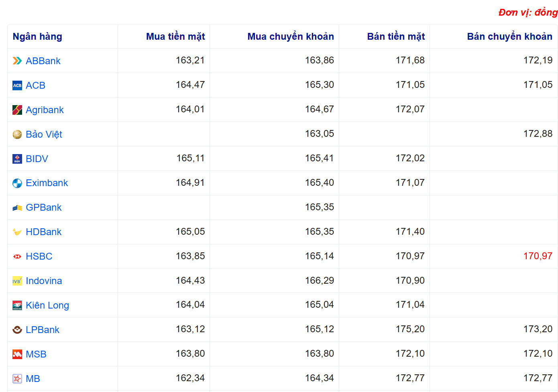Open the HDBank link

pos(43,232)
